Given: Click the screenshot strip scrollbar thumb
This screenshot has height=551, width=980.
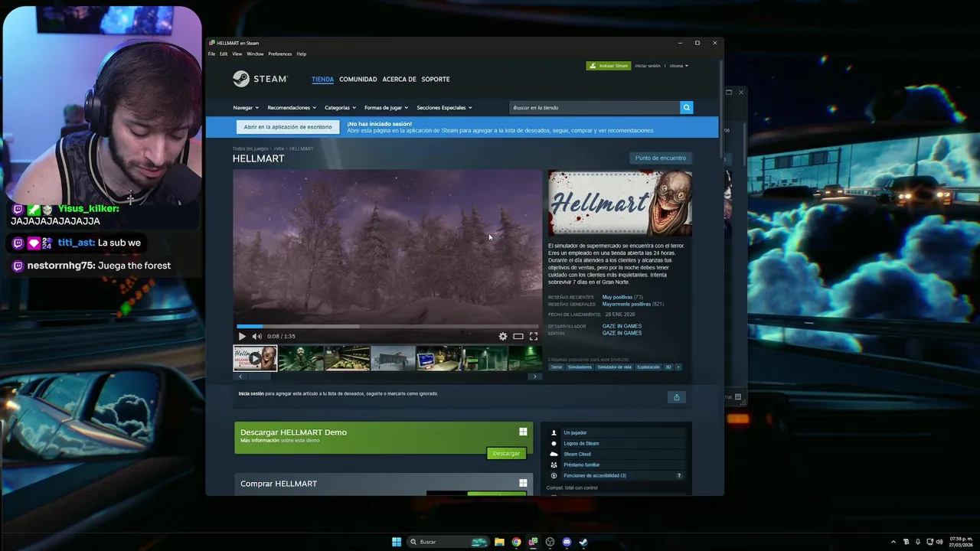Looking at the screenshot, I should 258,377.
